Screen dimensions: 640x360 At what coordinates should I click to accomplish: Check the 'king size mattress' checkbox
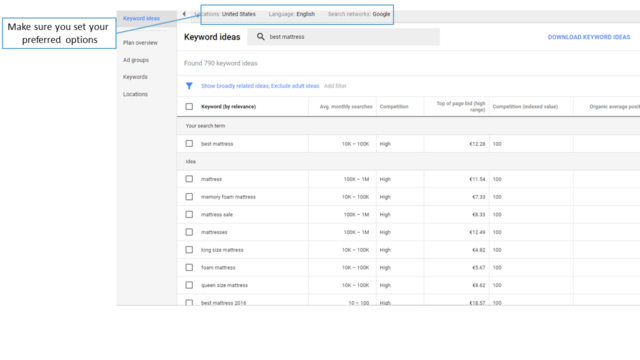click(189, 250)
